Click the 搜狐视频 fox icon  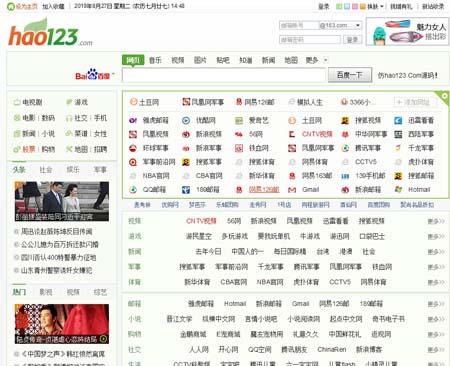pos(345,120)
